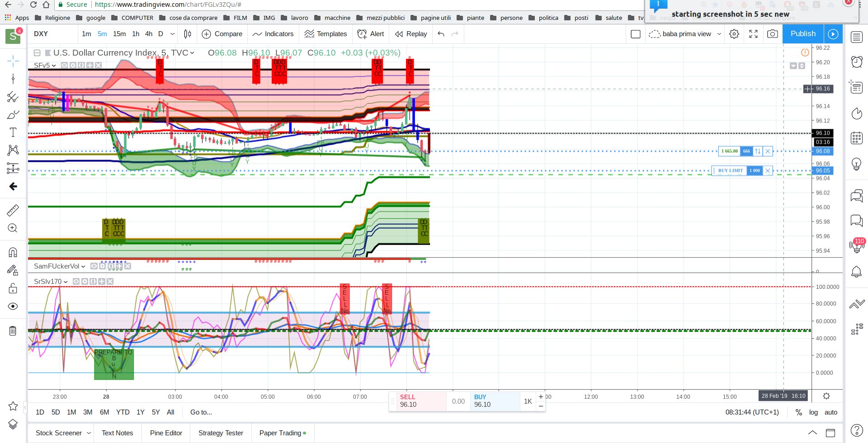Collapse the main chart legend minus box
This screenshot has height=443, width=868.
coord(38,53)
